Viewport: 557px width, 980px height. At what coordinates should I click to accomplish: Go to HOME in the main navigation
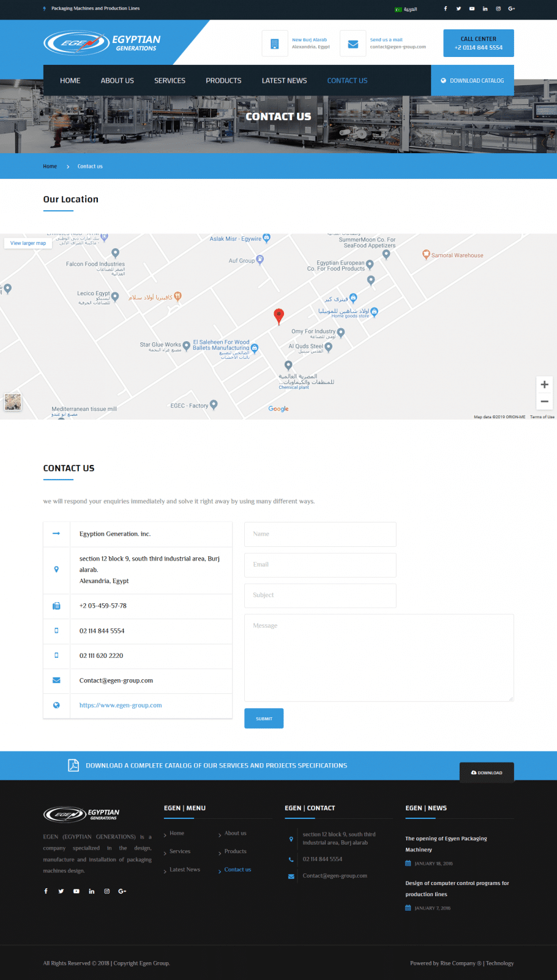[x=70, y=81]
